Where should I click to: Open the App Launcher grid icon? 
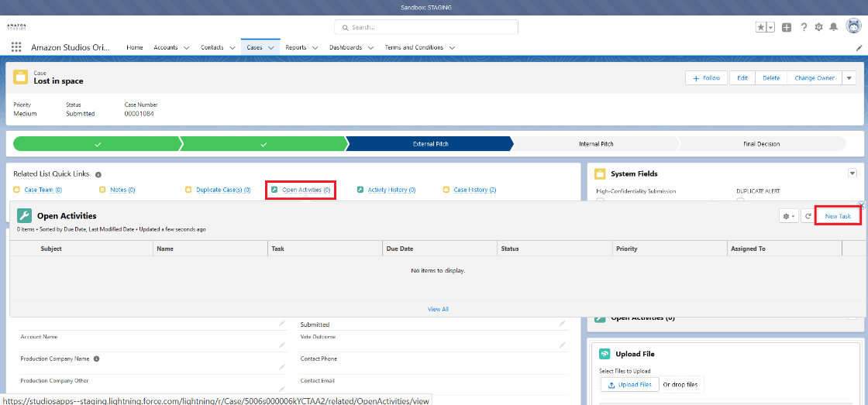[x=16, y=47]
